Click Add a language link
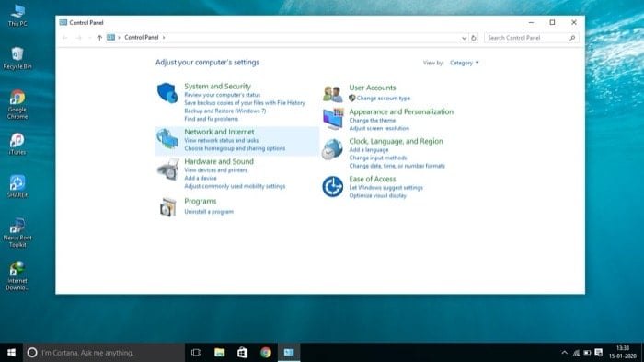Viewport: 644px width, 362px height. point(368,150)
